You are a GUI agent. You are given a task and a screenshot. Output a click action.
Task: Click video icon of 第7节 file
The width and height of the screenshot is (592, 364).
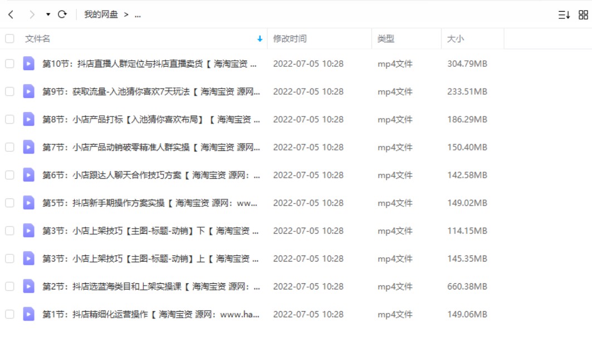click(x=29, y=147)
